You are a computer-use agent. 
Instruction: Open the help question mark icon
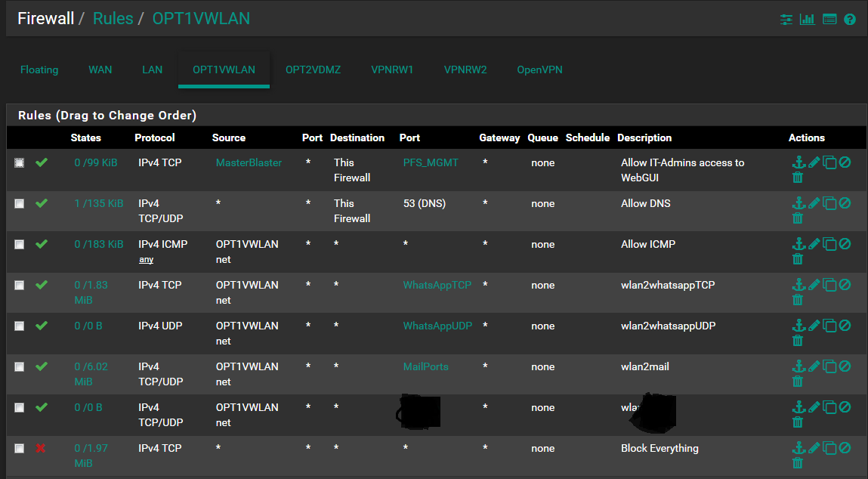click(850, 19)
